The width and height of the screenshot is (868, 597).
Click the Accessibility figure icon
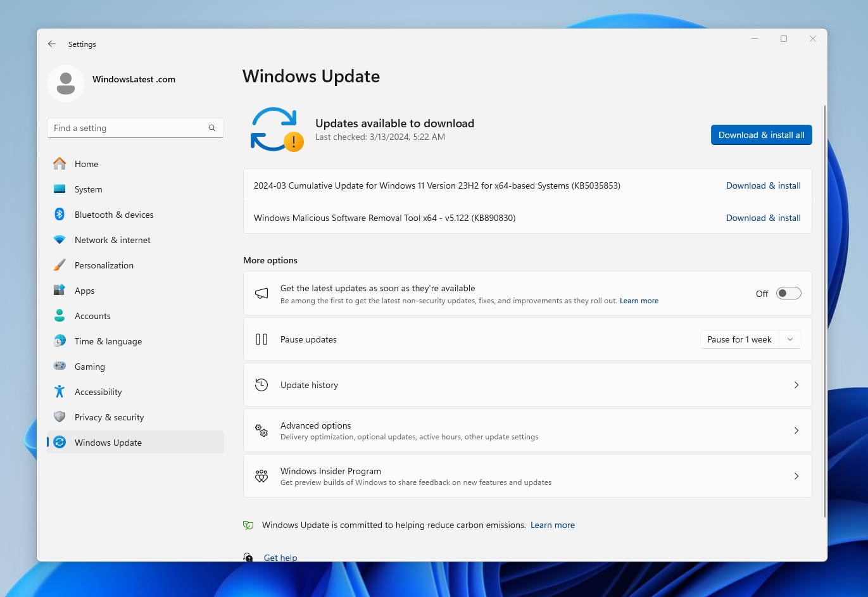tap(60, 392)
